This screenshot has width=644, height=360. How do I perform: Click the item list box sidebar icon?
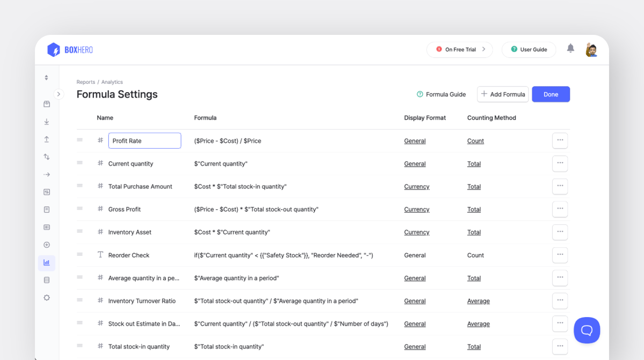click(47, 104)
